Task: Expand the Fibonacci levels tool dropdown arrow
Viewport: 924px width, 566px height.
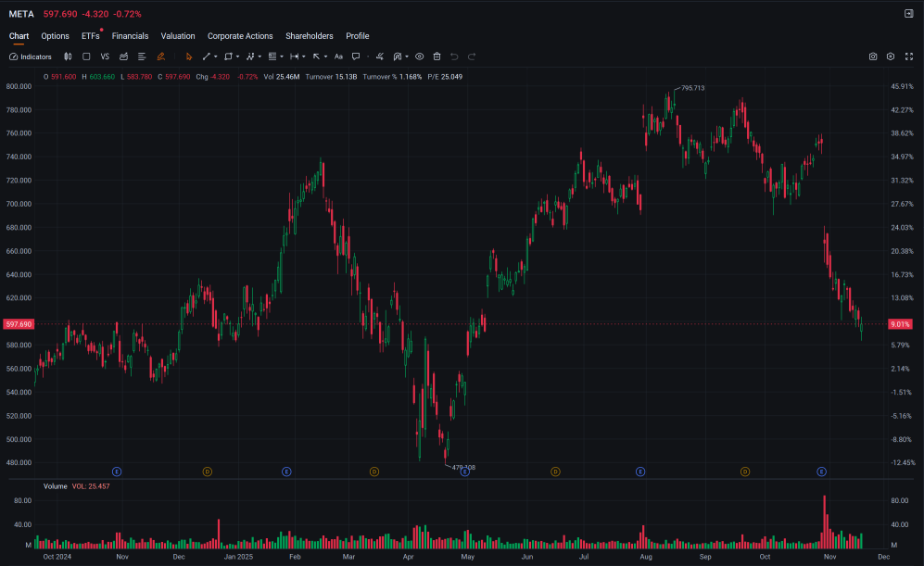Action: tap(282, 57)
